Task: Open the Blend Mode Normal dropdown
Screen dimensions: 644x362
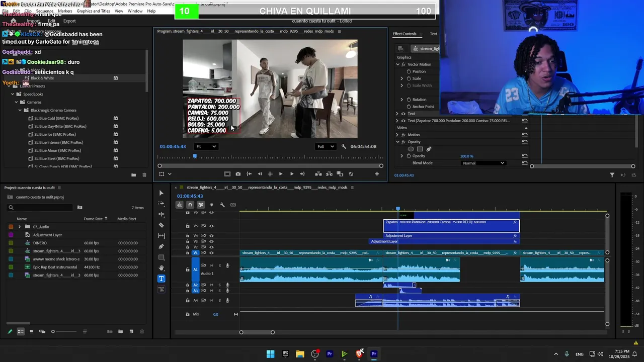Action: (x=483, y=163)
